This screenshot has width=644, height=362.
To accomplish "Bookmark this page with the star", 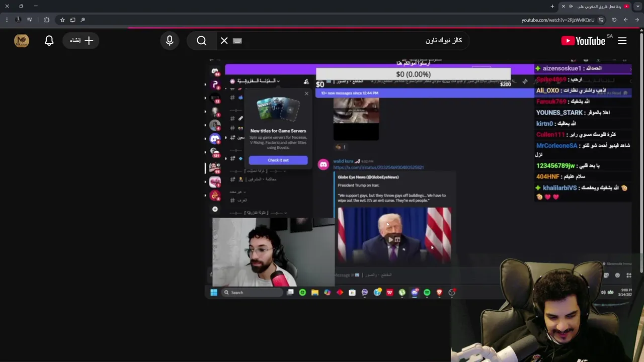I will point(62,20).
